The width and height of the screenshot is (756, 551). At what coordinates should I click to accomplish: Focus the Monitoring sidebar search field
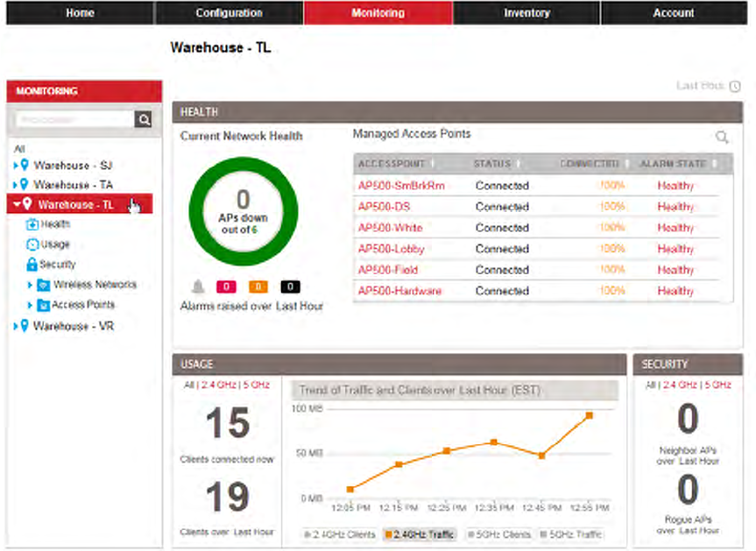pos(75,119)
